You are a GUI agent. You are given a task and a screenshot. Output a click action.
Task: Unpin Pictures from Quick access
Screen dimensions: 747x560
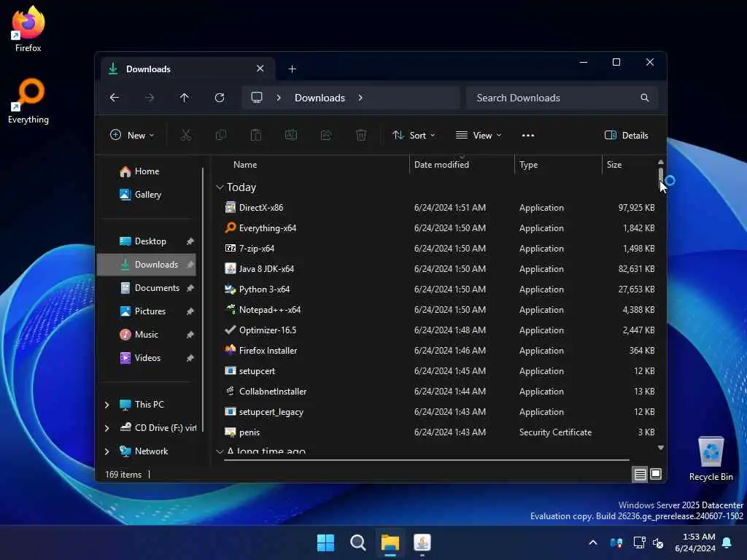click(x=190, y=311)
